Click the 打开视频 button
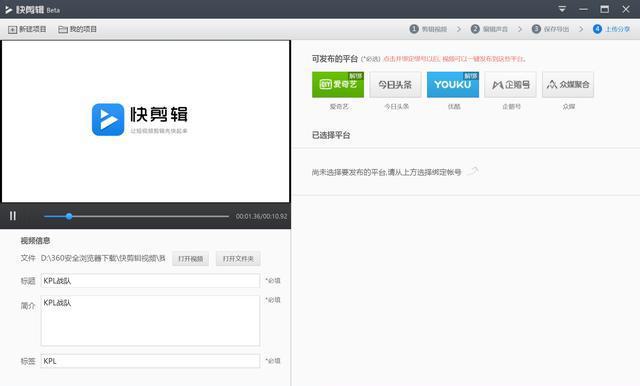The height and width of the screenshot is (386, 640). (x=191, y=259)
